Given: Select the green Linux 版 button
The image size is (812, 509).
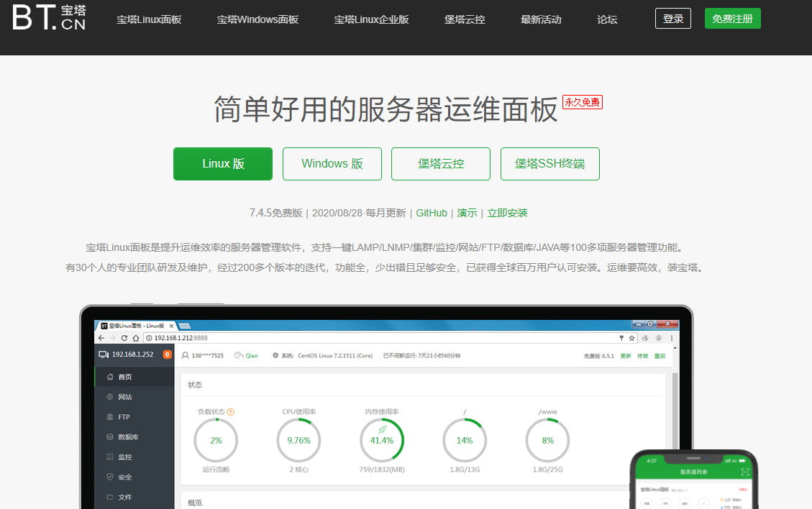Looking at the screenshot, I should coord(223,164).
